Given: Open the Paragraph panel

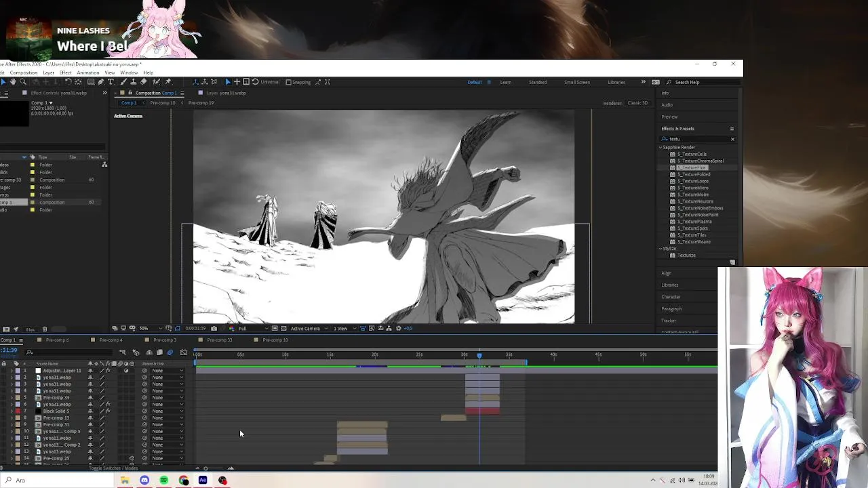Looking at the screenshot, I should pos(671,308).
